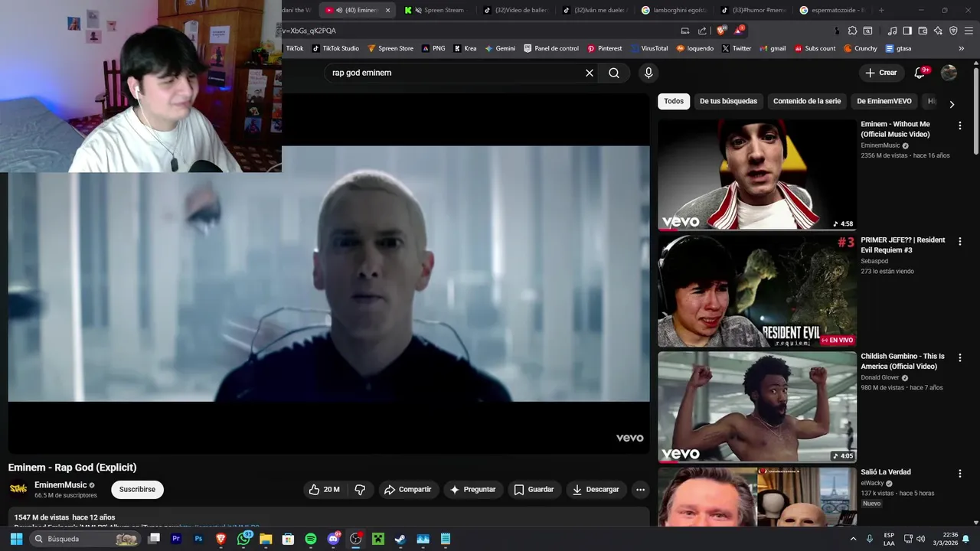Show hidden tray icons chevron
Image resolution: width=980 pixels, height=551 pixels.
tap(854, 539)
